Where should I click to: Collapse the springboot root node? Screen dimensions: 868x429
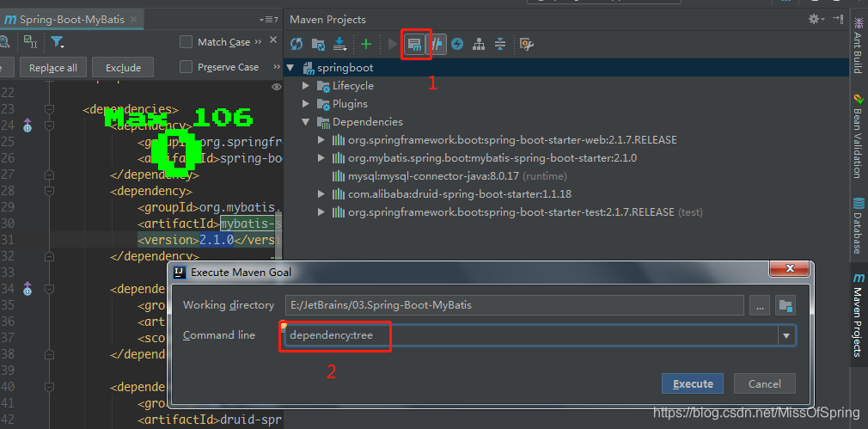(290, 68)
